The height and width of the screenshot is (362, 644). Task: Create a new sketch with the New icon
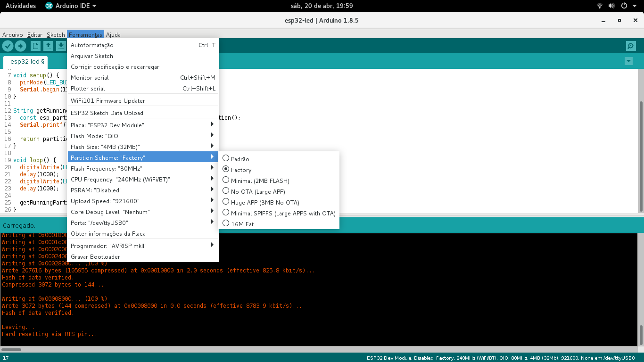(x=35, y=46)
